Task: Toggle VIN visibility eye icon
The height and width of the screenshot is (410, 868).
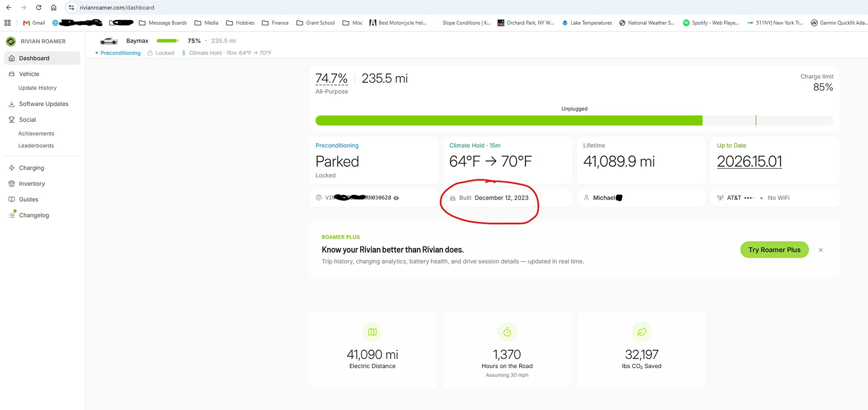Action: coord(397,198)
